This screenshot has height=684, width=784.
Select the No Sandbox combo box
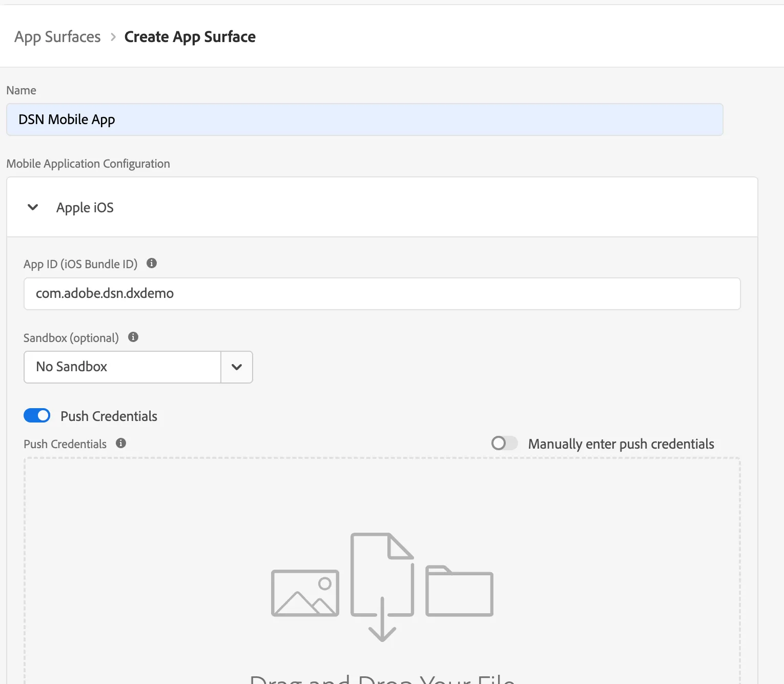pyautogui.click(x=138, y=367)
